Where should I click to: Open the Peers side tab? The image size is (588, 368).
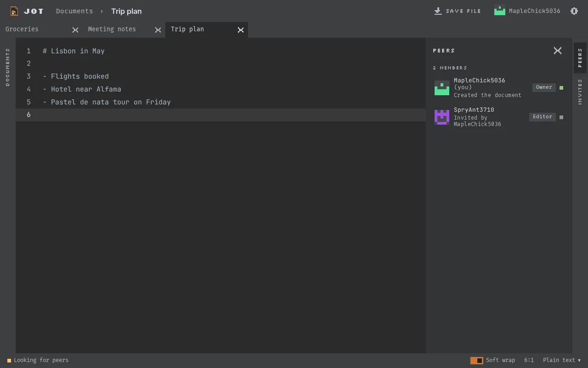tap(580, 58)
